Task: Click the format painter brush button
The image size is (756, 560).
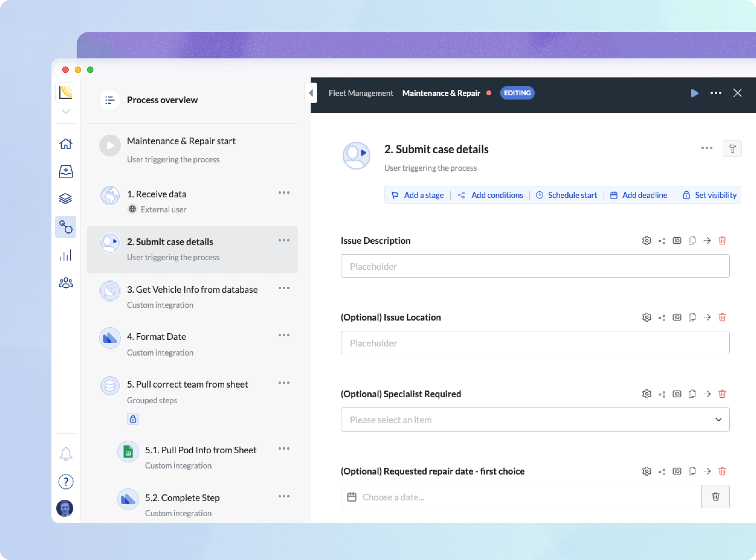Action: 732,149
